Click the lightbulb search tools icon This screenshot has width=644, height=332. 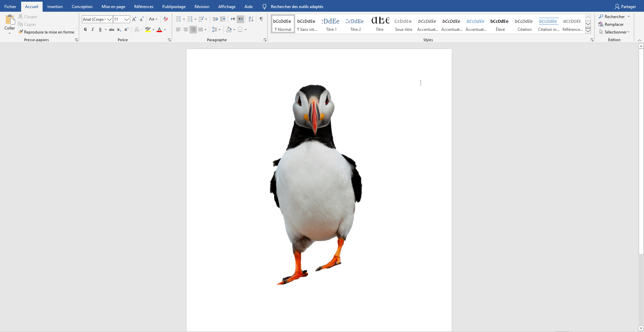[264, 7]
